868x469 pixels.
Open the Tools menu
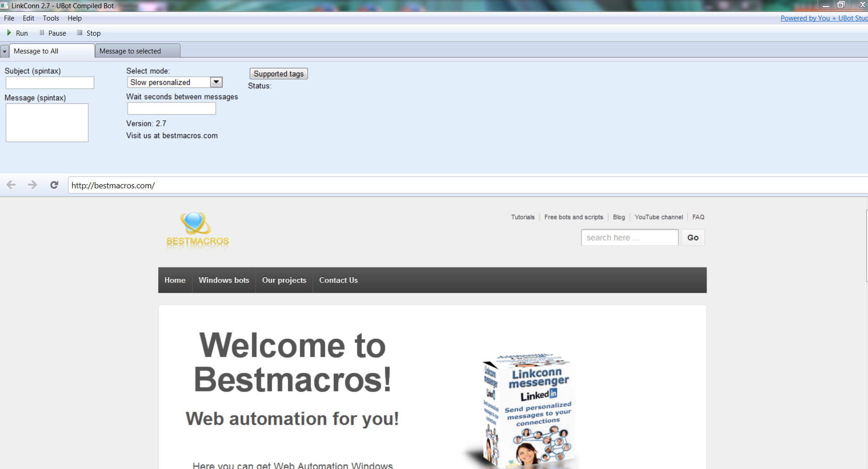[x=51, y=18]
